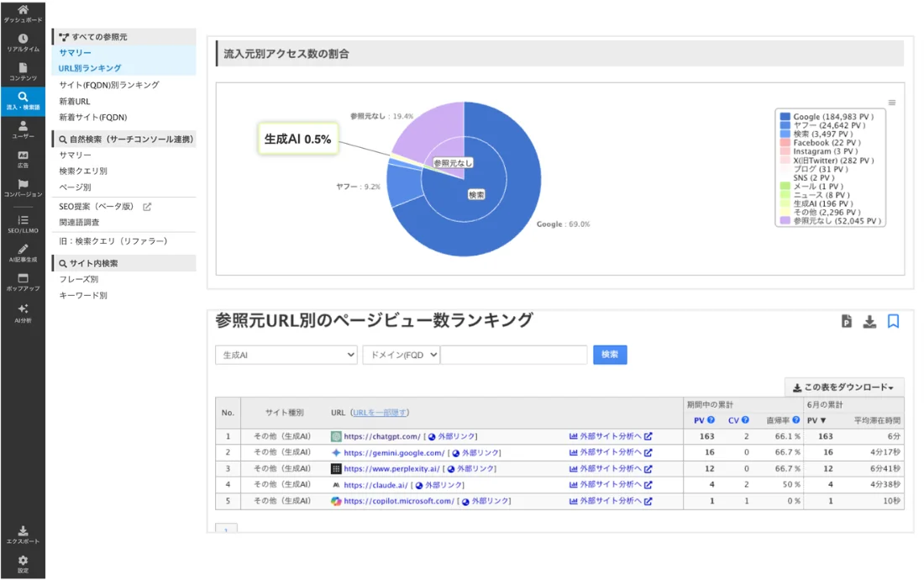Click the download icon beside the bookmark
Screen dimensions: 924x580
(869, 321)
